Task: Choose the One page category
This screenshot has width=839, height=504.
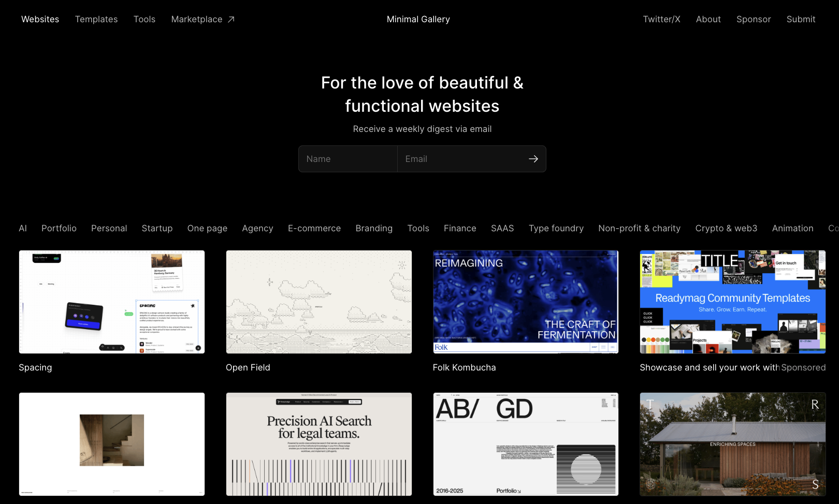Action: coord(207,228)
